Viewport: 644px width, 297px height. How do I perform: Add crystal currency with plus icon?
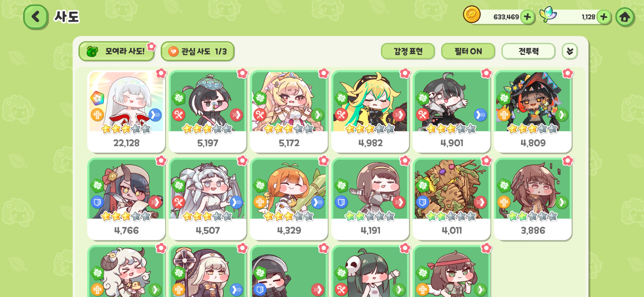(604, 17)
